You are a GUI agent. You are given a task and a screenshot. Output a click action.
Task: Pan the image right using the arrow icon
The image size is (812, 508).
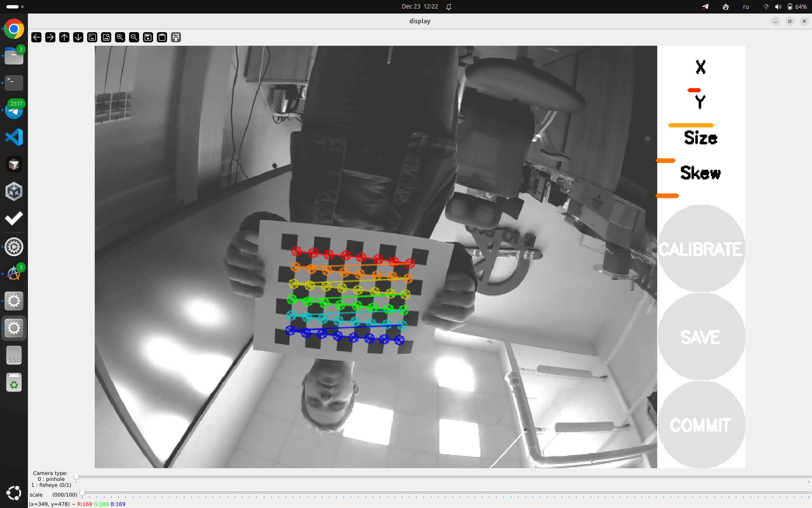tap(50, 37)
